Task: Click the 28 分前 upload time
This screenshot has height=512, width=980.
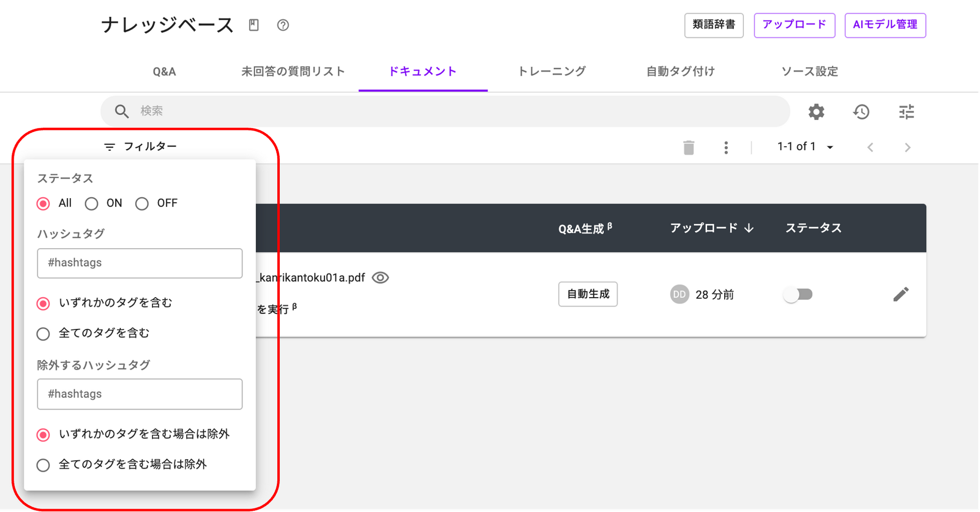Action: 715,295
